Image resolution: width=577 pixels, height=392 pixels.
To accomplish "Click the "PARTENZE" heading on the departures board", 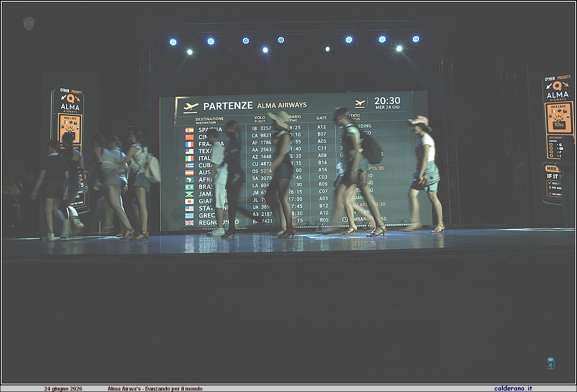I will click(228, 106).
